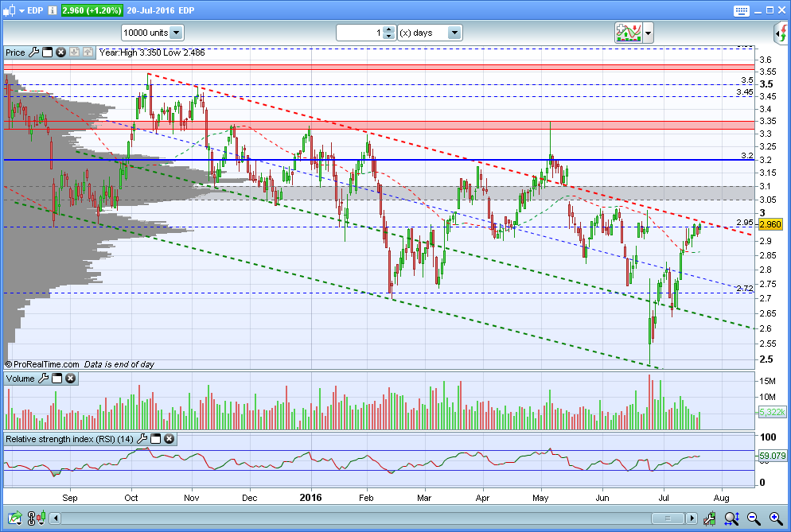Click the 3.45 dashed line label
The height and width of the screenshot is (532, 791).
[745, 91]
